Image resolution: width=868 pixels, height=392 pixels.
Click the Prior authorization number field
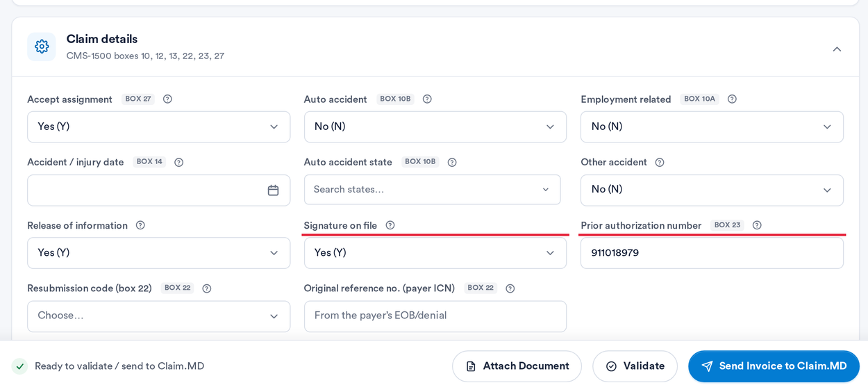point(712,253)
